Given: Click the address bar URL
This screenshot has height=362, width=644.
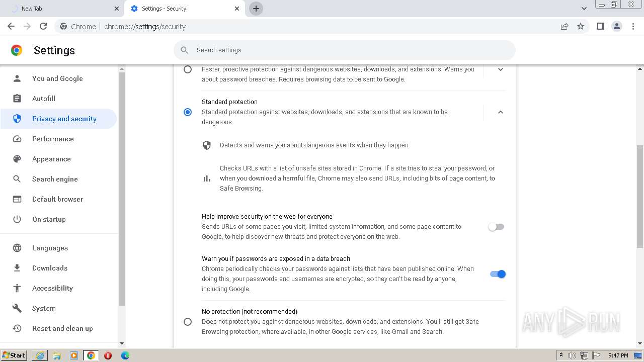Looking at the screenshot, I should click(x=145, y=27).
